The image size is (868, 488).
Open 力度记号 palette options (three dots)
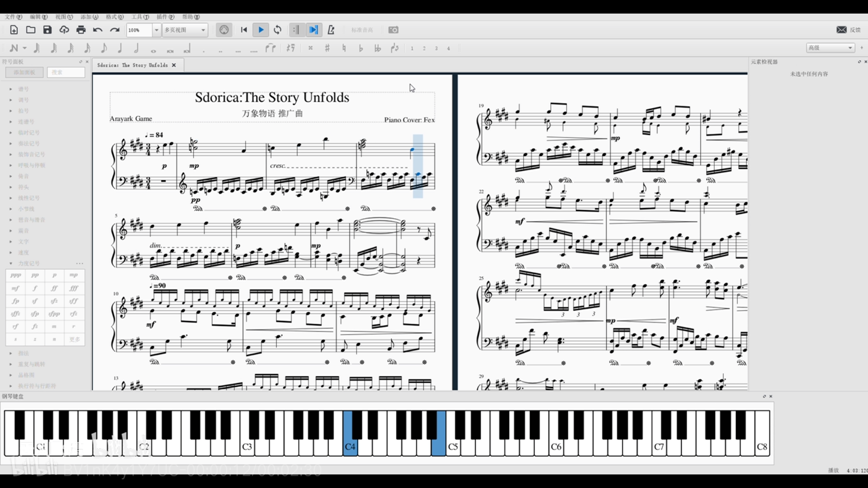(x=80, y=263)
